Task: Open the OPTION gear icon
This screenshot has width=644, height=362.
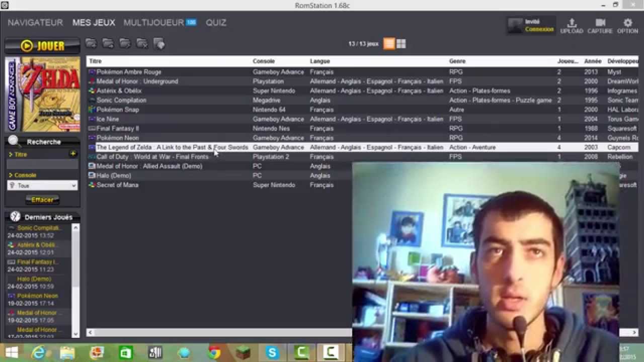Action: [x=627, y=26]
